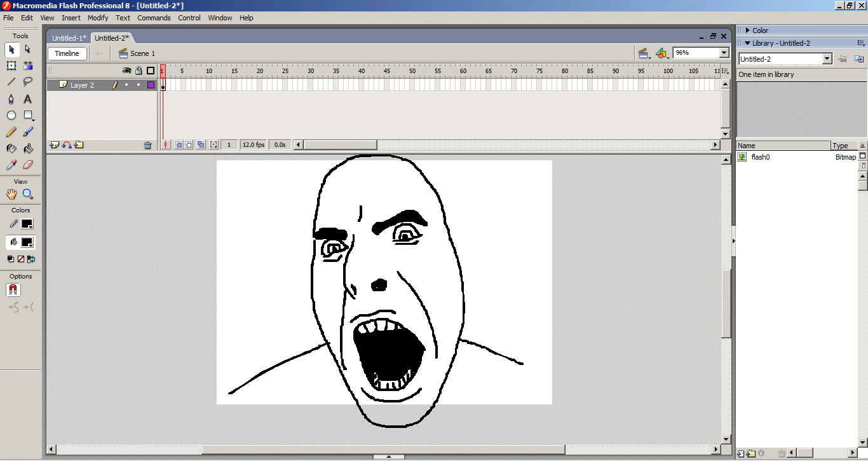Click the Timeline button
Image resolution: width=868 pixels, height=461 pixels.
67,53
